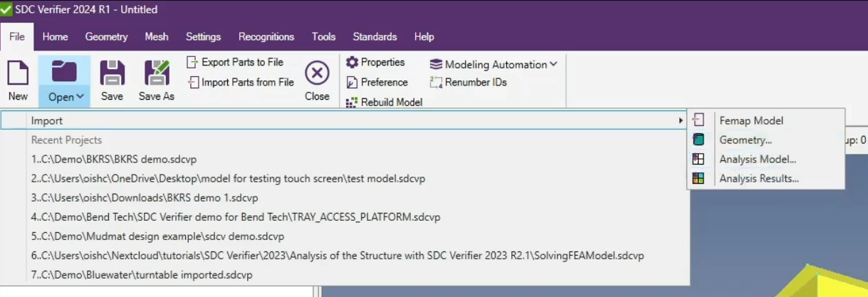
Task: Choose Analysis Model... import option
Action: click(x=765, y=159)
